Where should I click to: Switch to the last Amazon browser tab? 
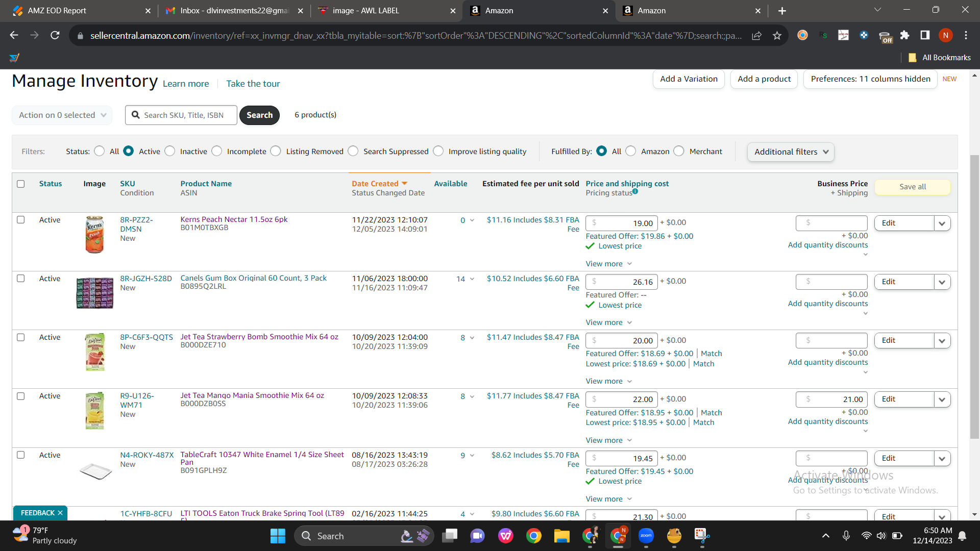pyautogui.click(x=692, y=11)
